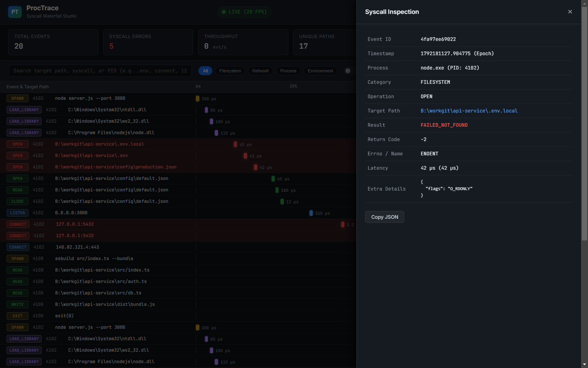Screen dimensions: 588x368
Task: Select the WRITE dist\bundle.js event row
Action: point(178,305)
